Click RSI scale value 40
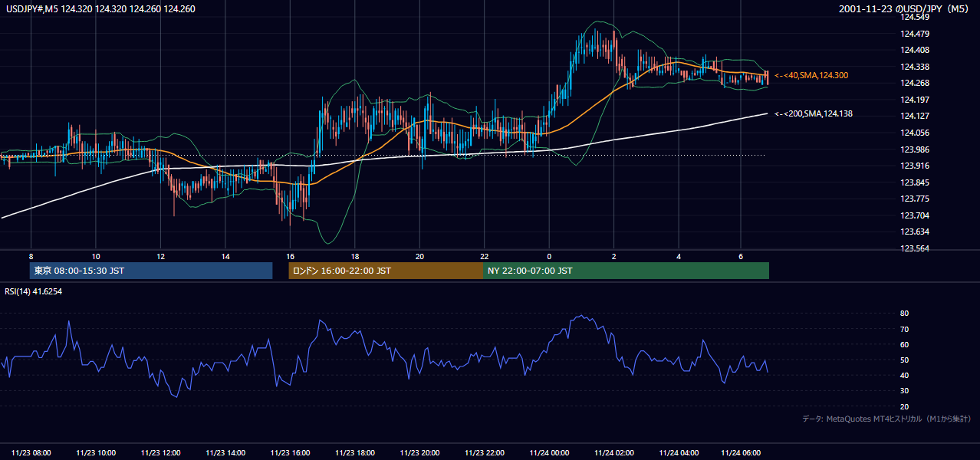Viewport: 980px width, 460px height. coord(904,375)
